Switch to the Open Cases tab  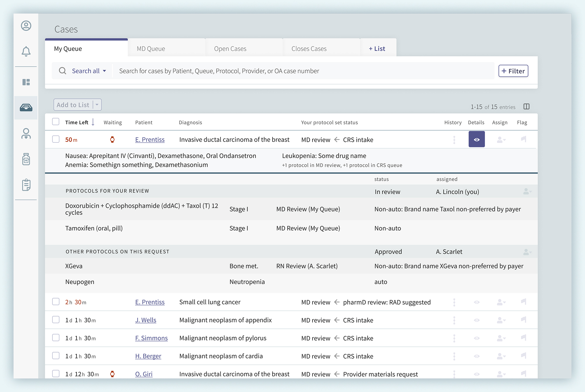pos(230,49)
